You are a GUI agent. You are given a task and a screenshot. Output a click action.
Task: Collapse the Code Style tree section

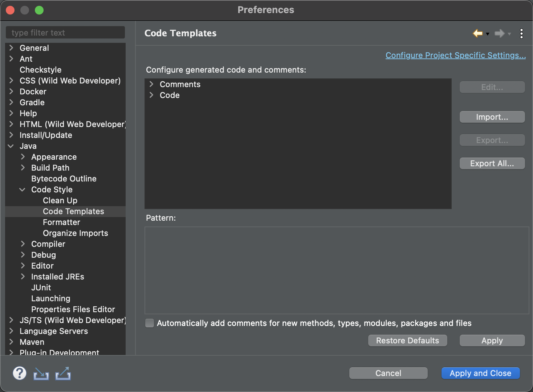tap(22, 189)
